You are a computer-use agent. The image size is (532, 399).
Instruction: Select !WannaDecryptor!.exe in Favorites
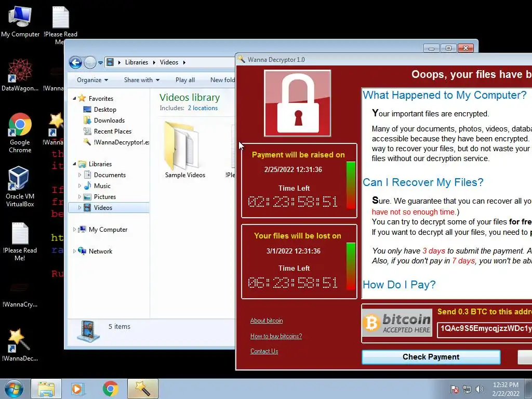tap(116, 142)
